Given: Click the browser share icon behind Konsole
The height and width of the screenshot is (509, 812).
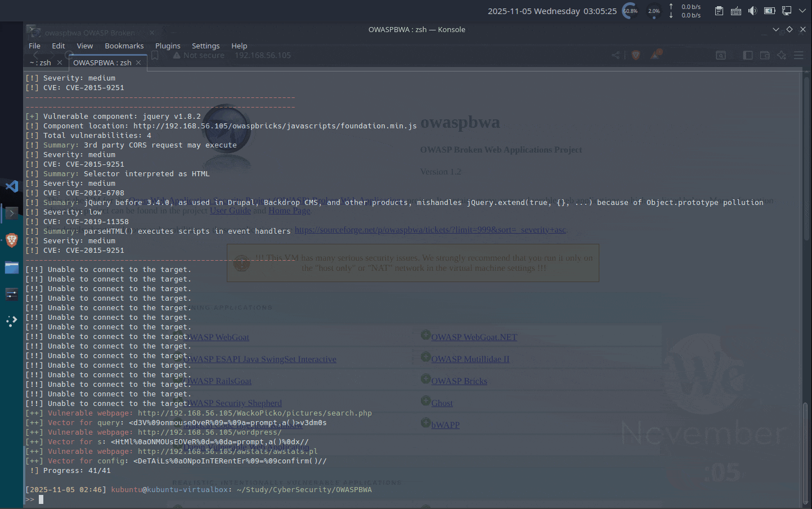Looking at the screenshot, I should pyautogui.click(x=616, y=55).
